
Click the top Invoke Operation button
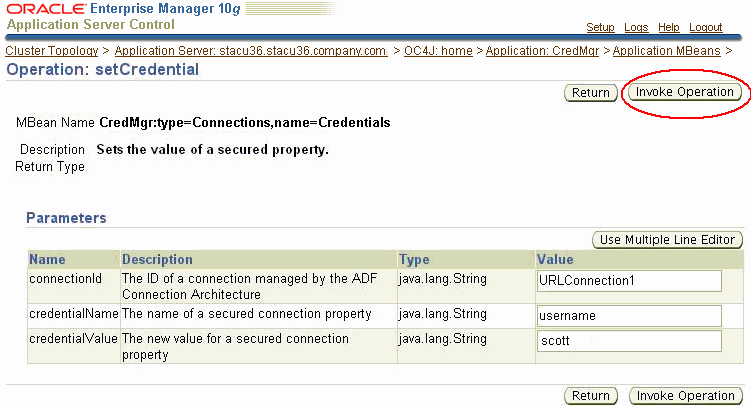[684, 92]
